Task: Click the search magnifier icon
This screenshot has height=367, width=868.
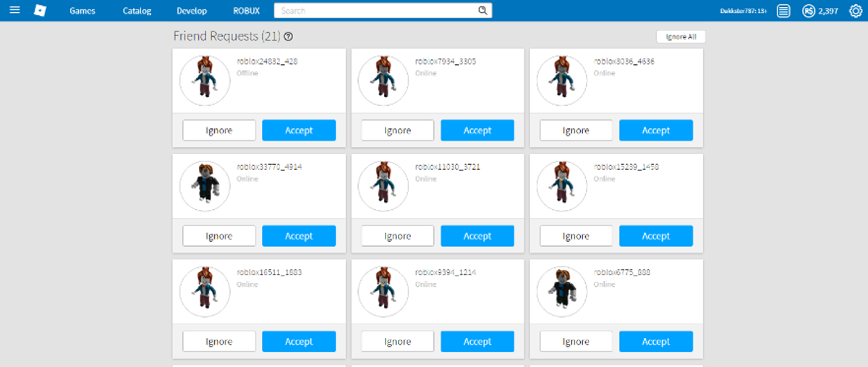Action: click(x=482, y=11)
